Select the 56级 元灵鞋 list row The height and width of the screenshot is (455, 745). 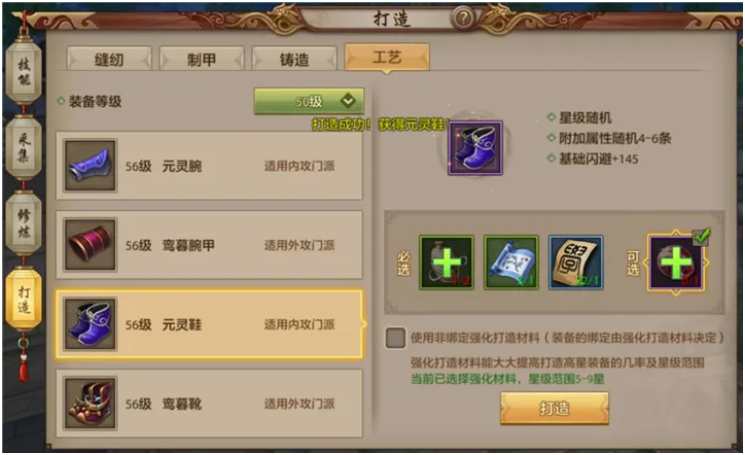pyautogui.click(x=209, y=324)
